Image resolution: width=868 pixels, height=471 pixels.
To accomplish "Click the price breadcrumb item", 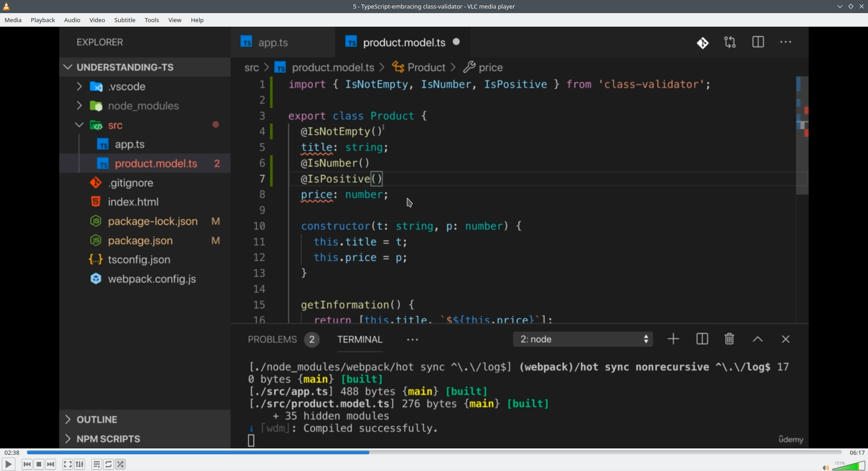I will 483,67.
